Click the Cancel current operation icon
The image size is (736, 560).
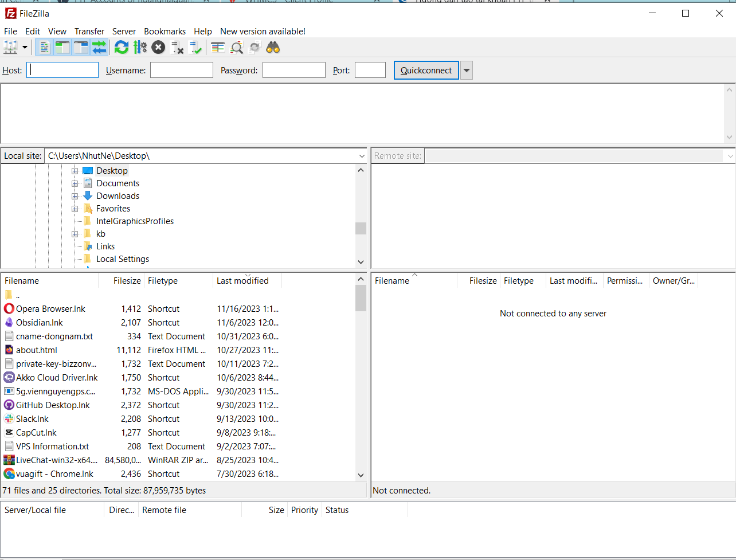point(159,48)
